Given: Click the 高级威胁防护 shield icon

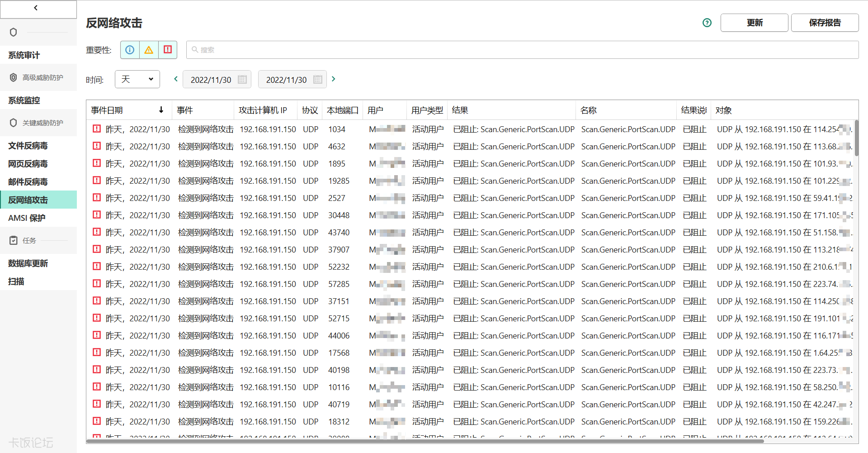Looking at the screenshot, I should pyautogui.click(x=14, y=77).
